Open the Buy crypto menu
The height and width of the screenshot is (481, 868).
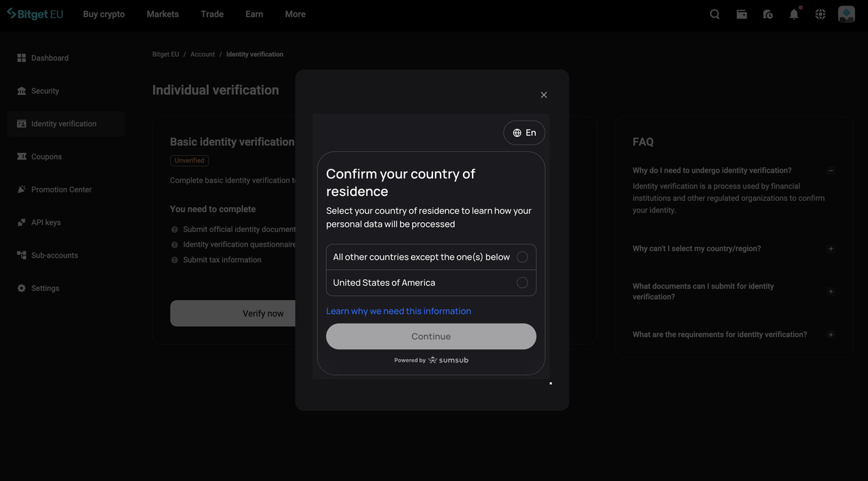pyautogui.click(x=104, y=14)
